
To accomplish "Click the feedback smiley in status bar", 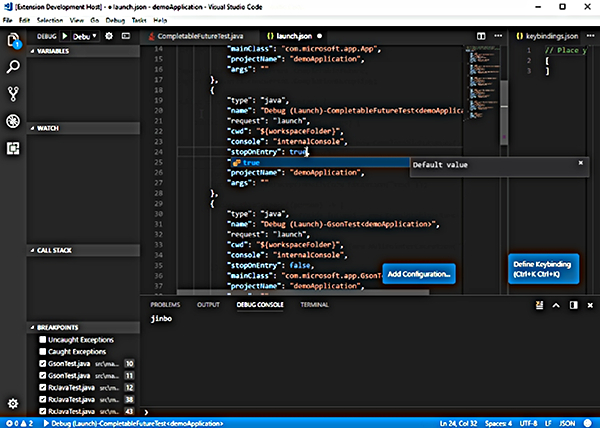I will click(x=588, y=423).
